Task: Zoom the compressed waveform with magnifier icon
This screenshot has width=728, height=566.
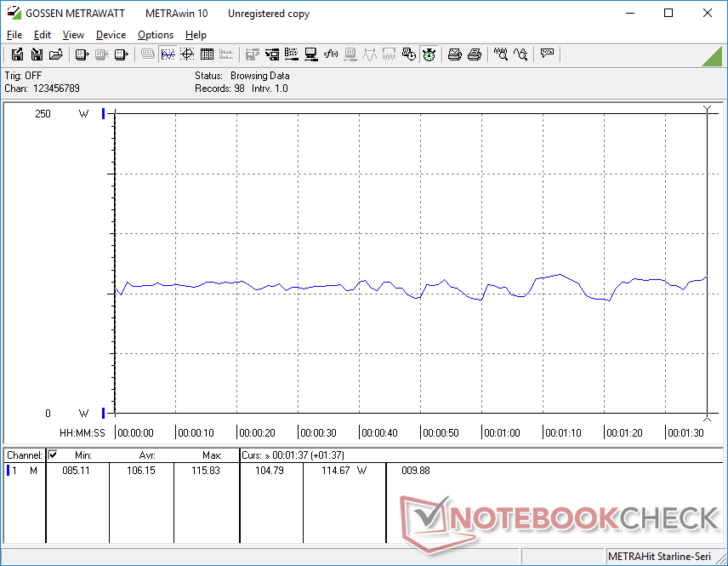Action: coord(500,54)
